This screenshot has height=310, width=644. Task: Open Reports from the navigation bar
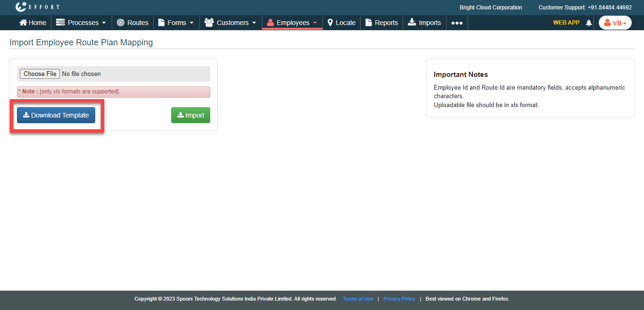[381, 23]
